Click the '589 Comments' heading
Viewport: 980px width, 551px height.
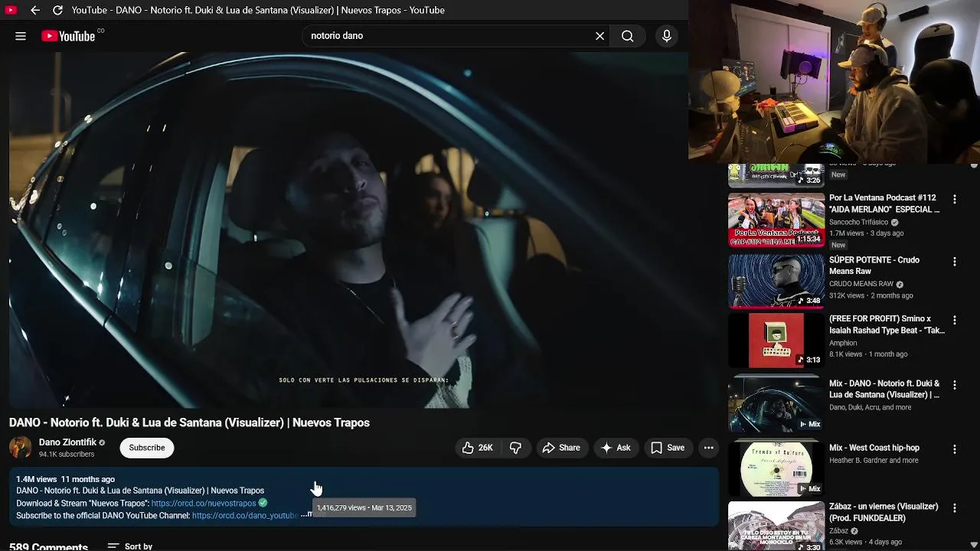tap(48, 546)
